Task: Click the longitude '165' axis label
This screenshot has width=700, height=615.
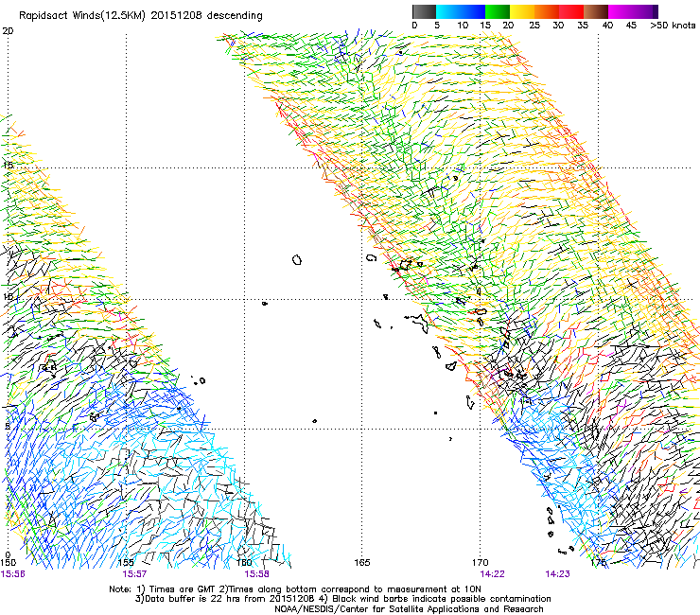Action: (362, 563)
